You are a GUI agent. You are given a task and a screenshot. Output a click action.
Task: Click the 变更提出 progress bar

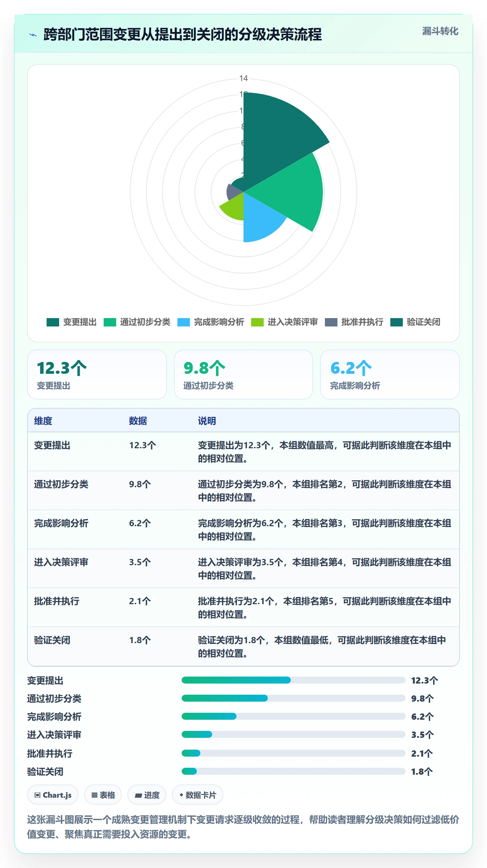294,680
